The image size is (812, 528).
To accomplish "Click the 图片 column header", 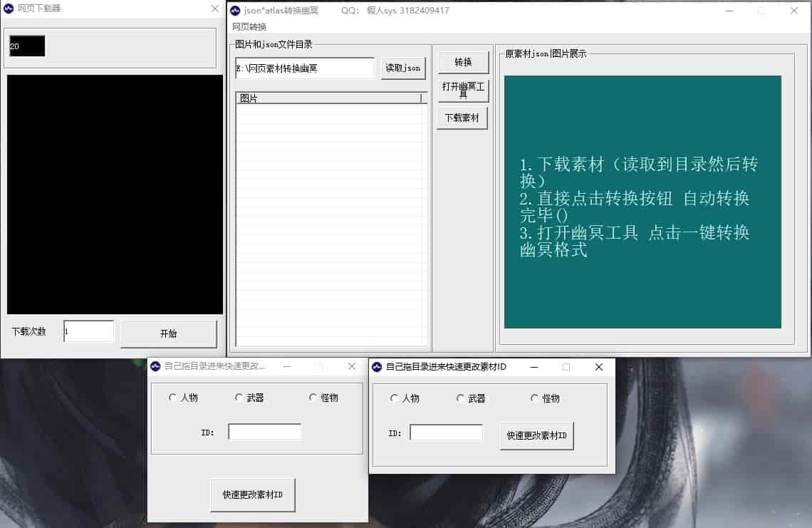I will pyautogui.click(x=328, y=98).
